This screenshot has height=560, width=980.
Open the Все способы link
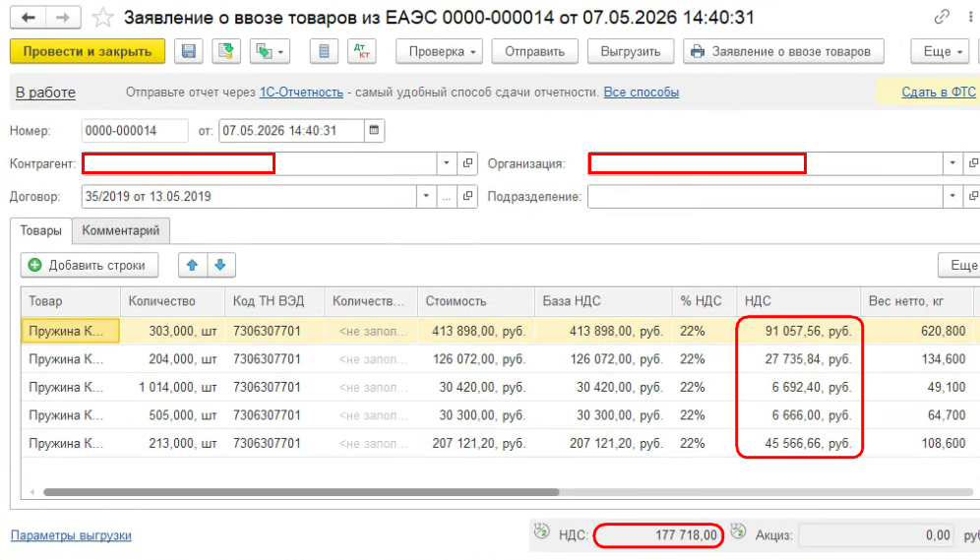coord(642,93)
